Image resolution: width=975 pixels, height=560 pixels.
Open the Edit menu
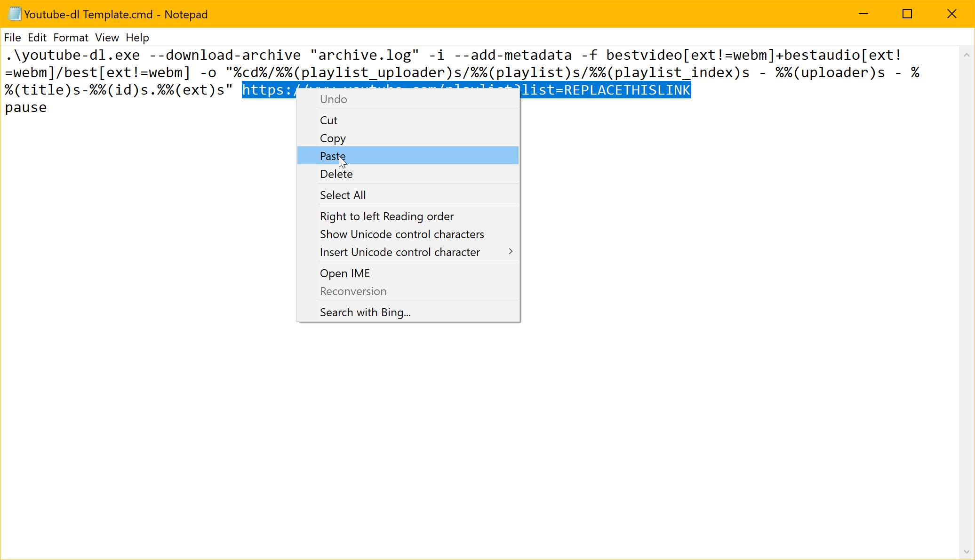(x=37, y=38)
